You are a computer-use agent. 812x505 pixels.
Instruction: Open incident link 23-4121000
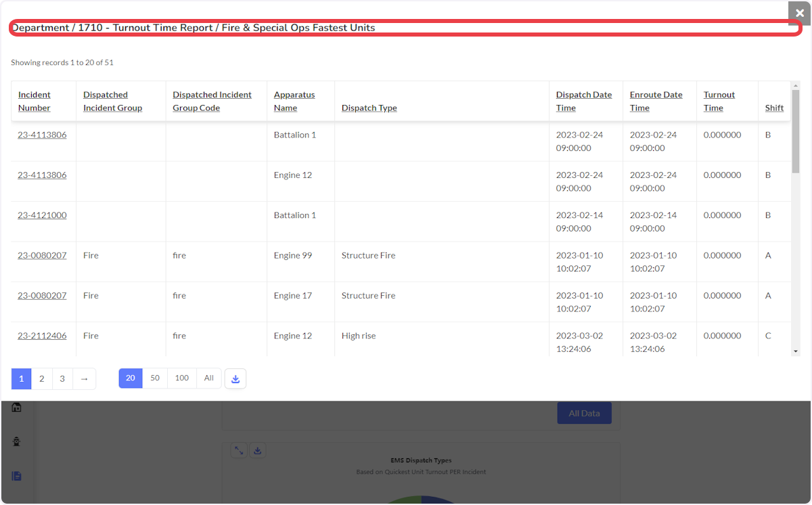coord(42,215)
